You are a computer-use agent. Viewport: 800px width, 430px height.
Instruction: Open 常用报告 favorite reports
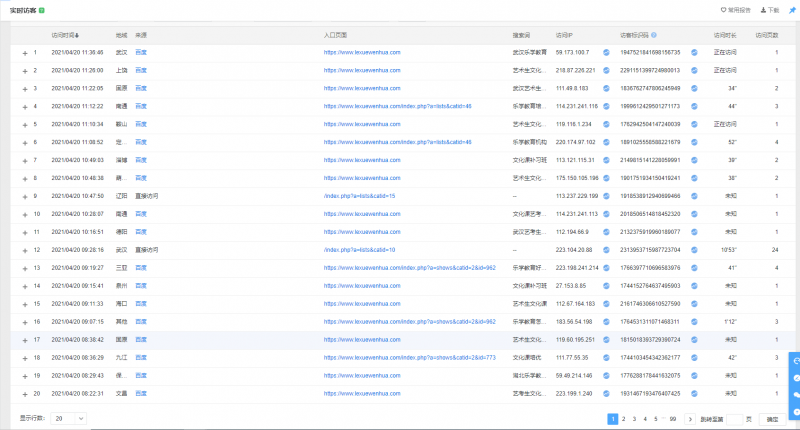click(x=735, y=10)
